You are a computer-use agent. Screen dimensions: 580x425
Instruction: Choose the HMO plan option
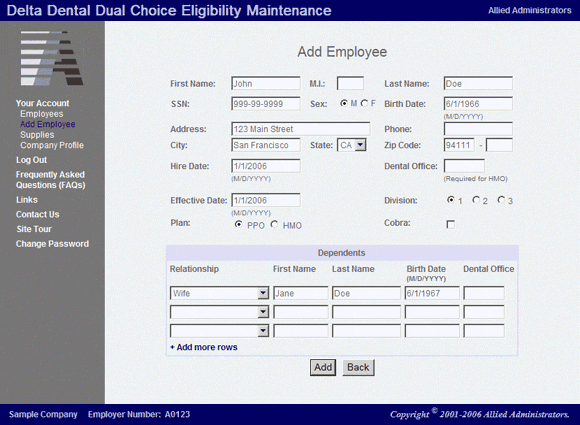pyautogui.click(x=274, y=224)
